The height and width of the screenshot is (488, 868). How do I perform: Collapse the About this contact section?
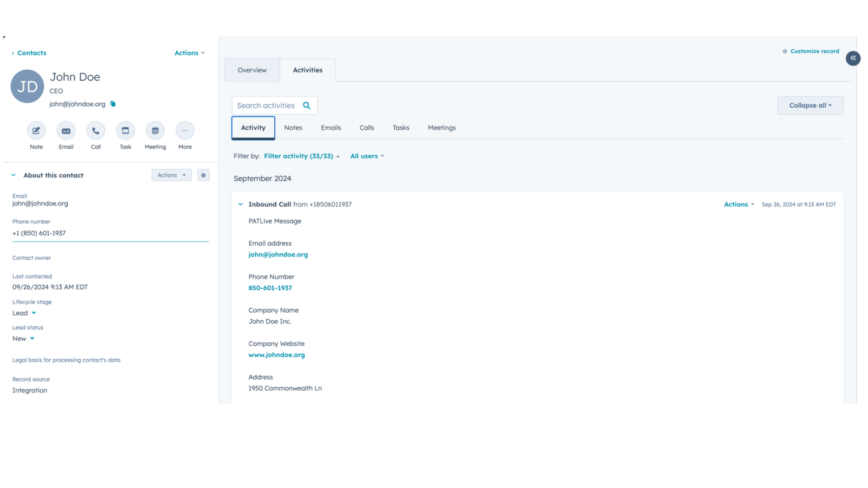tap(13, 175)
